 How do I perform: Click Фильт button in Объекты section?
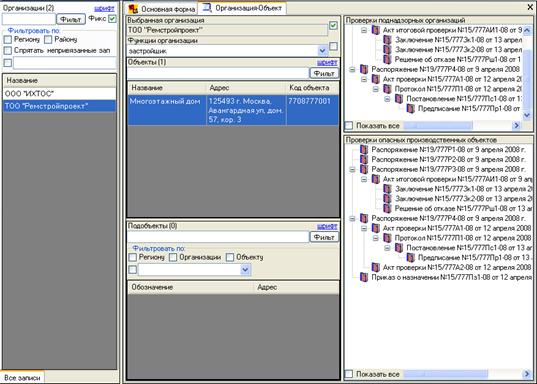324,73
